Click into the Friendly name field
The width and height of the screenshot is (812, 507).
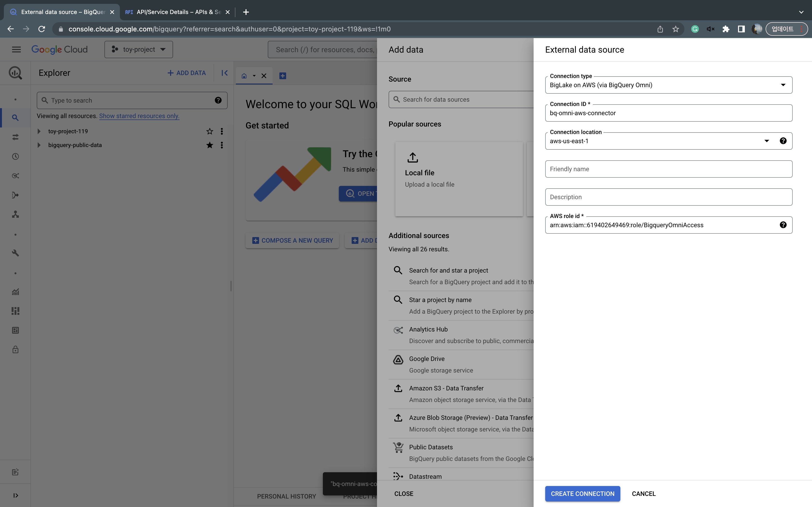pyautogui.click(x=668, y=169)
